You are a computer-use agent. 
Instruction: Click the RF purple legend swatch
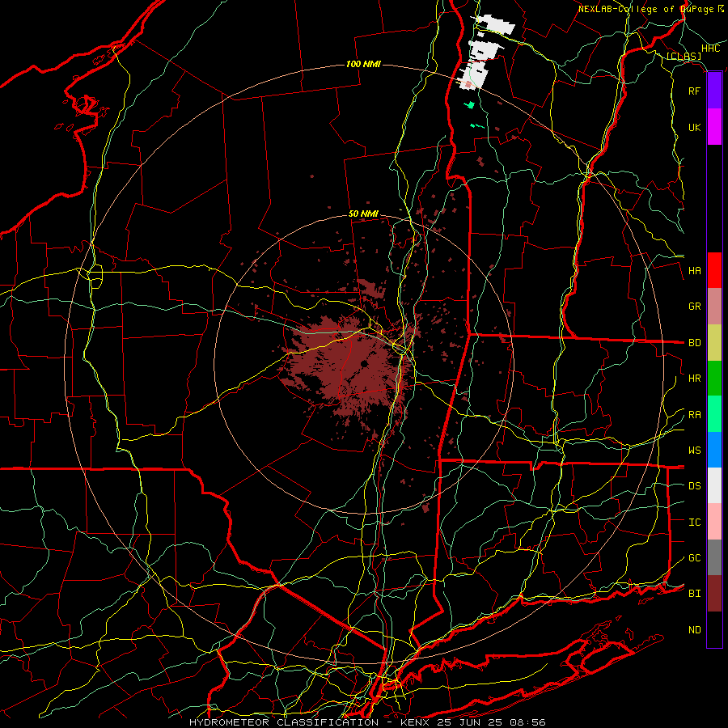click(714, 91)
